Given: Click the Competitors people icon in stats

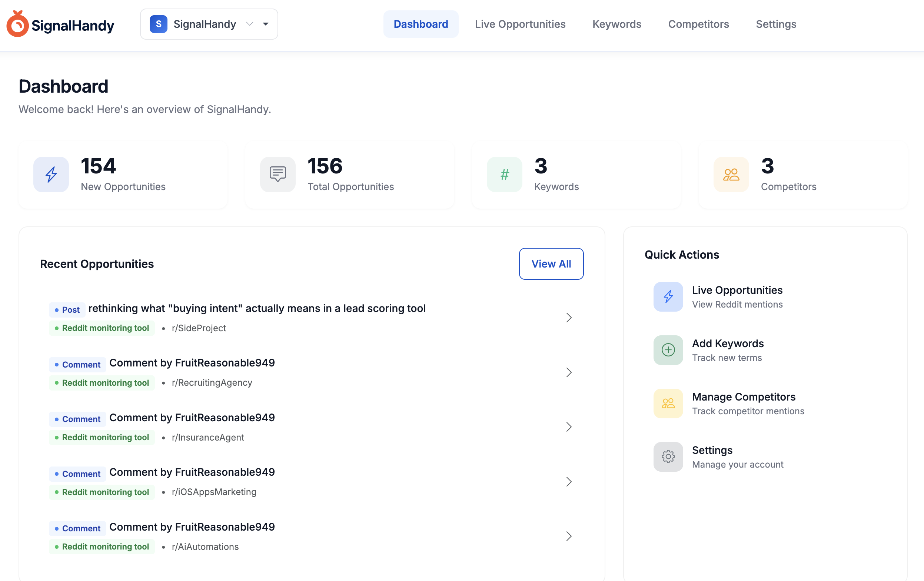Looking at the screenshot, I should click(x=731, y=175).
